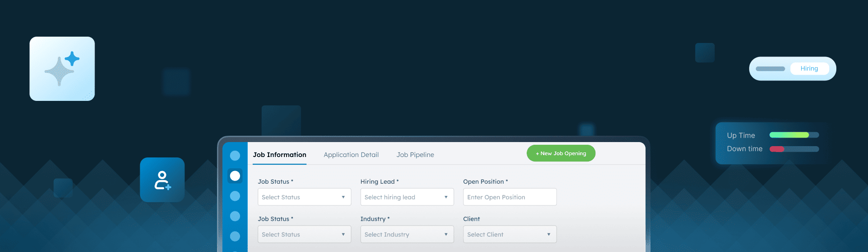Open the Select Industry dropdown
The height and width of the screenshot is (252, 868).
[x=407, y=234]
